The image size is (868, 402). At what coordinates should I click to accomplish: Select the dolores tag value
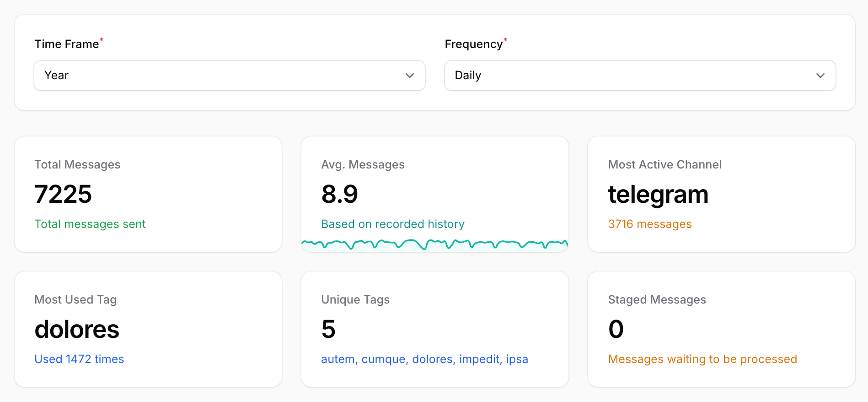(x=77, y=329)
